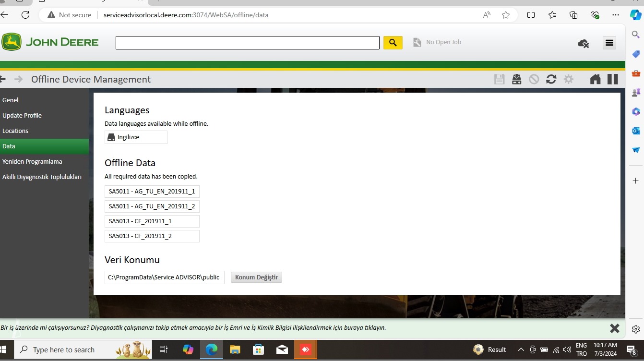Viewport: 644px width, 361px height.
Task: Click the No Open Job wrench icon
Action: (417, 42)
